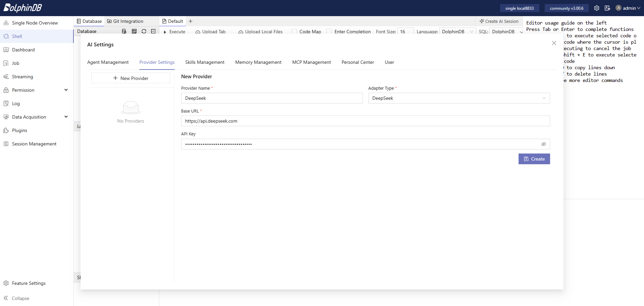This screenshot has width=644, height=306.
Task: Select the Provider Settings tab
Action: (x=157, y=62)
